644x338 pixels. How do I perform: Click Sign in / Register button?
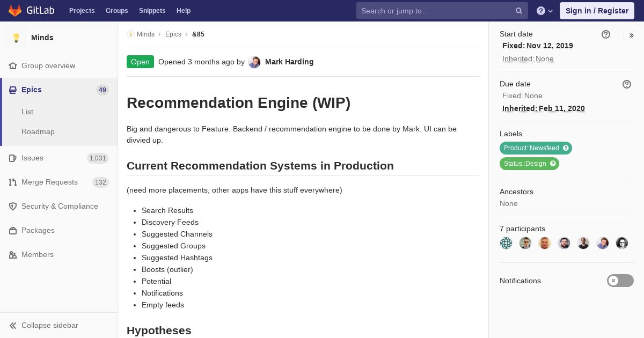(597, 11)
